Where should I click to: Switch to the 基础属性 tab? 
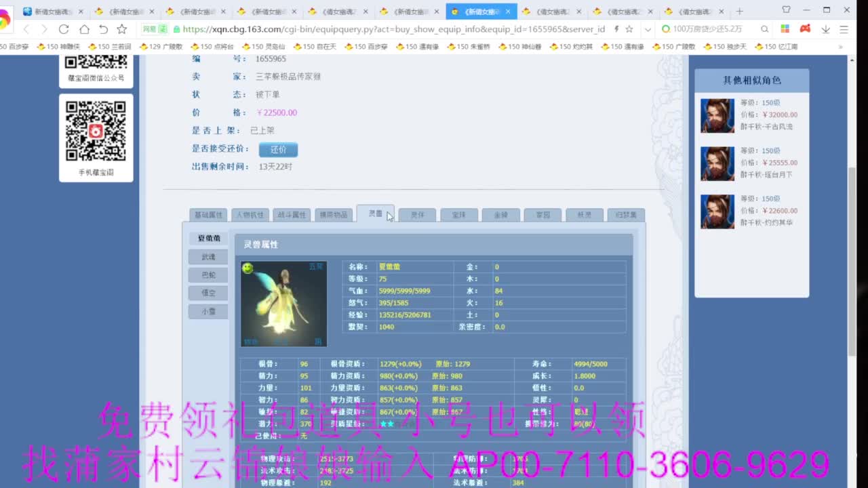tap(208, 214)
